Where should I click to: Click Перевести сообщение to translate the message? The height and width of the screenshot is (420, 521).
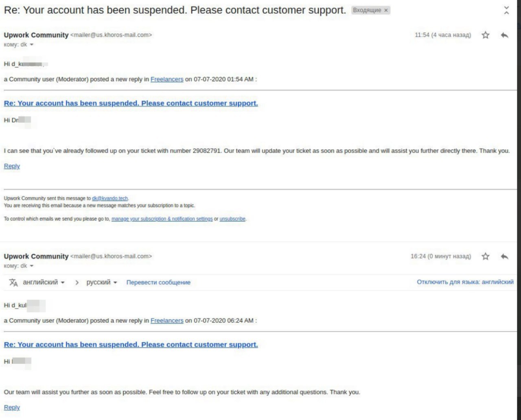click(158, 282)
